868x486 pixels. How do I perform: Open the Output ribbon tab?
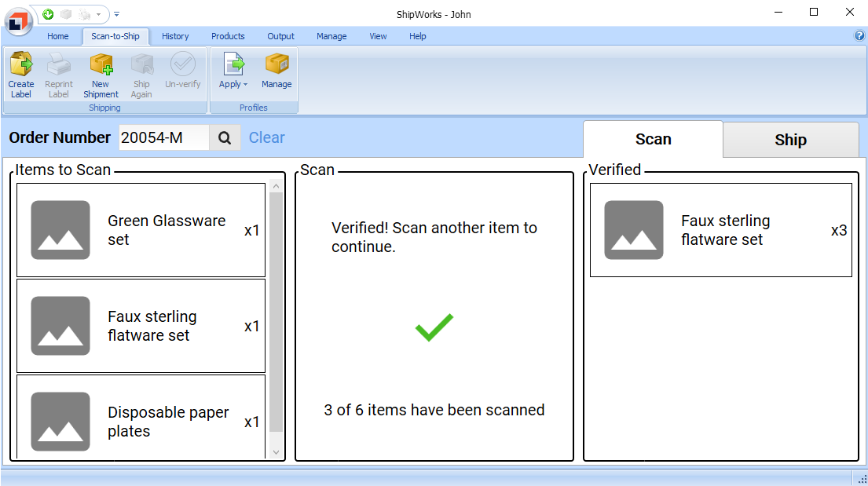(280, 36)
